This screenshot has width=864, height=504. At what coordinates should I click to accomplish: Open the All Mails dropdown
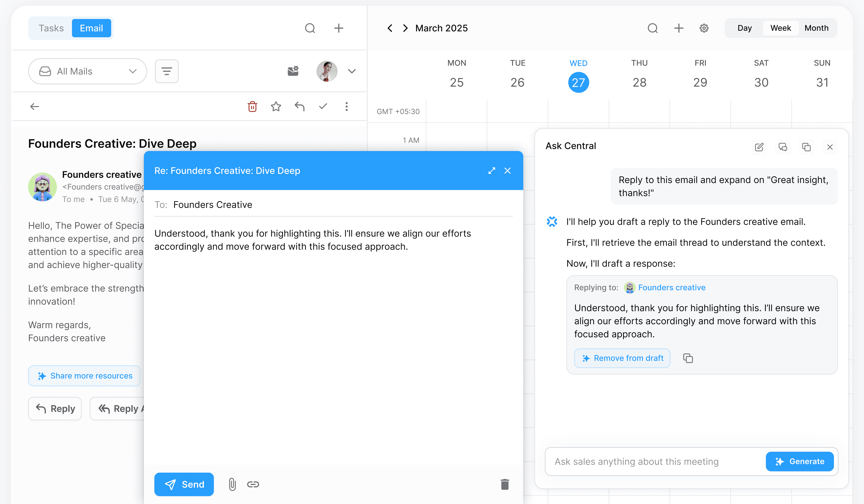click(x=88, y=71)
